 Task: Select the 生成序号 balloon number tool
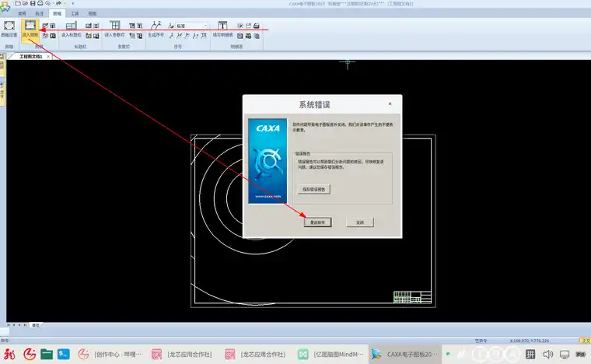[156, 29]
